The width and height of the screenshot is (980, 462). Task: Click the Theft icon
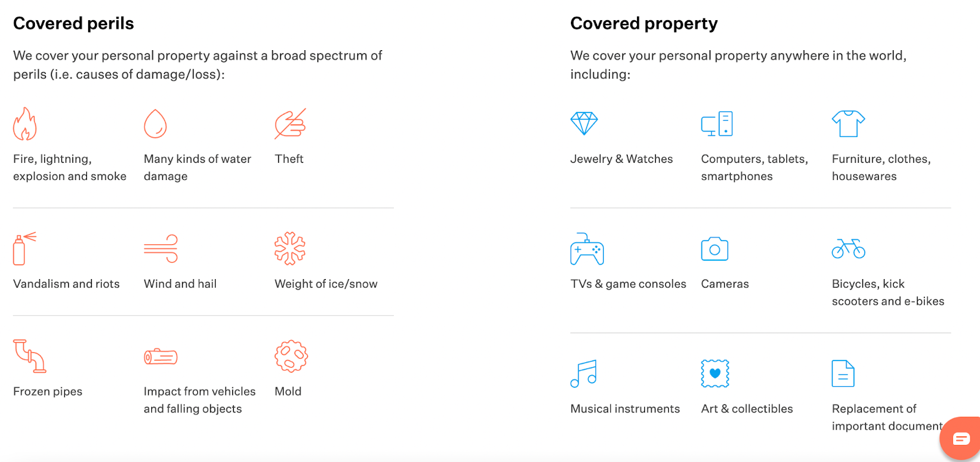click(x=289, y=124)
